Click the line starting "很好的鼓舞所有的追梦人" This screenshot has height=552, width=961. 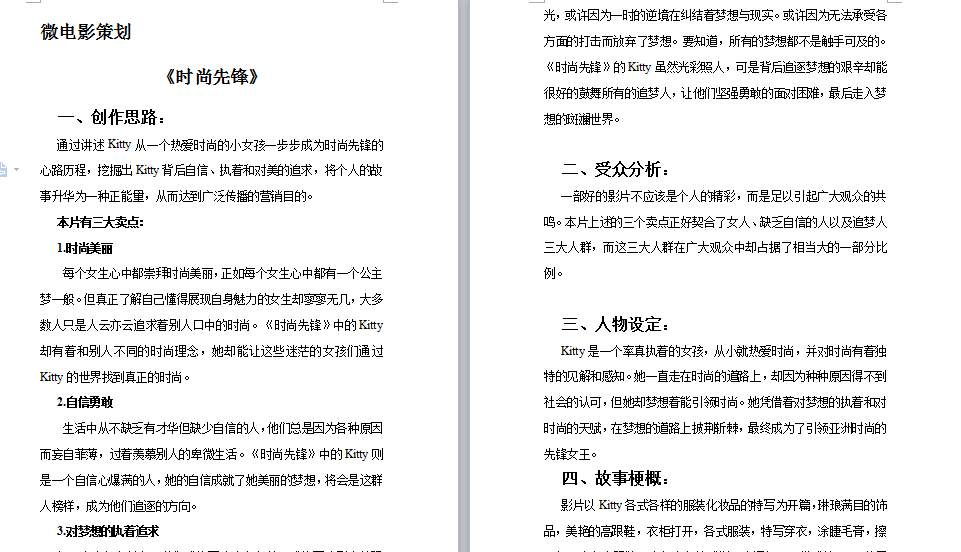715,93
